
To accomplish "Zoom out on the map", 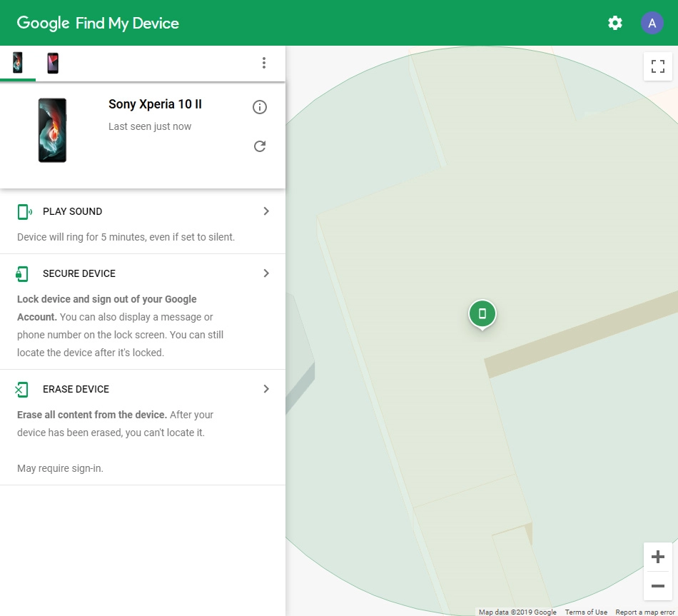I will [x=658, y=586].
